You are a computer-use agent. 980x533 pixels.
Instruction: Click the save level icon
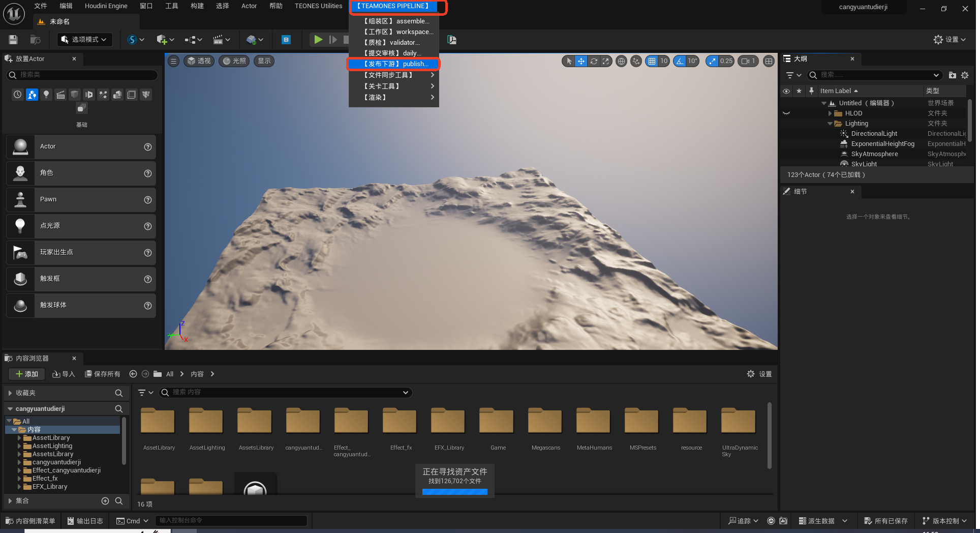click(x=13, y=40)
